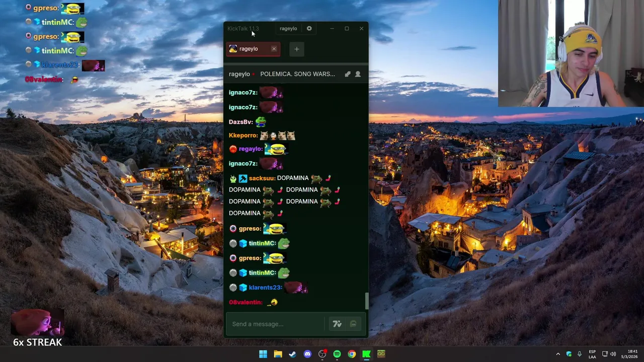The height and width of the screenshot is (362, 644).
Task: Open user regaylo in chat
Action: point(250,149)
